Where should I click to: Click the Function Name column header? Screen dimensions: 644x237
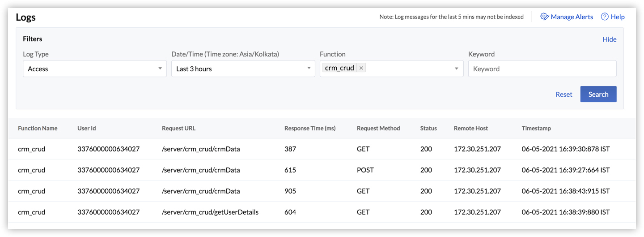point(38,128)
